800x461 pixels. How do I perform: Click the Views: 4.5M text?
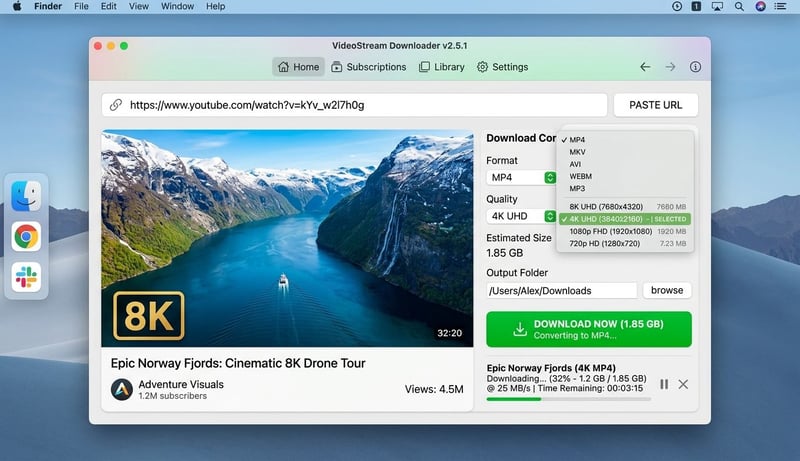click(434, 389)
